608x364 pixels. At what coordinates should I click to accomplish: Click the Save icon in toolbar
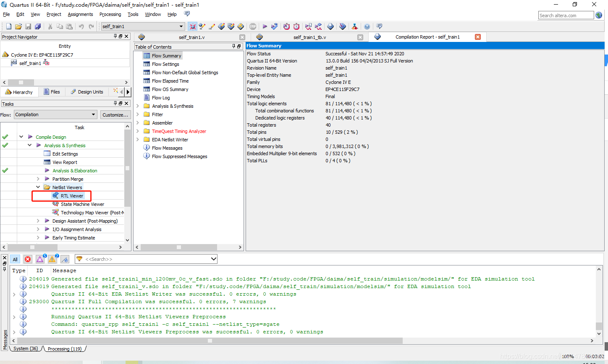pyautogui.click(x=28, y=26)
